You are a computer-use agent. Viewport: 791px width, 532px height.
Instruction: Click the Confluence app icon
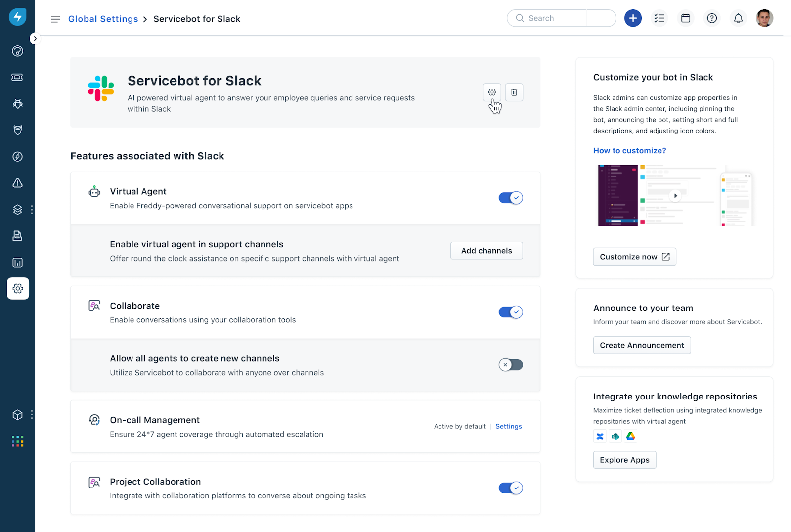[x=600, y=436]
